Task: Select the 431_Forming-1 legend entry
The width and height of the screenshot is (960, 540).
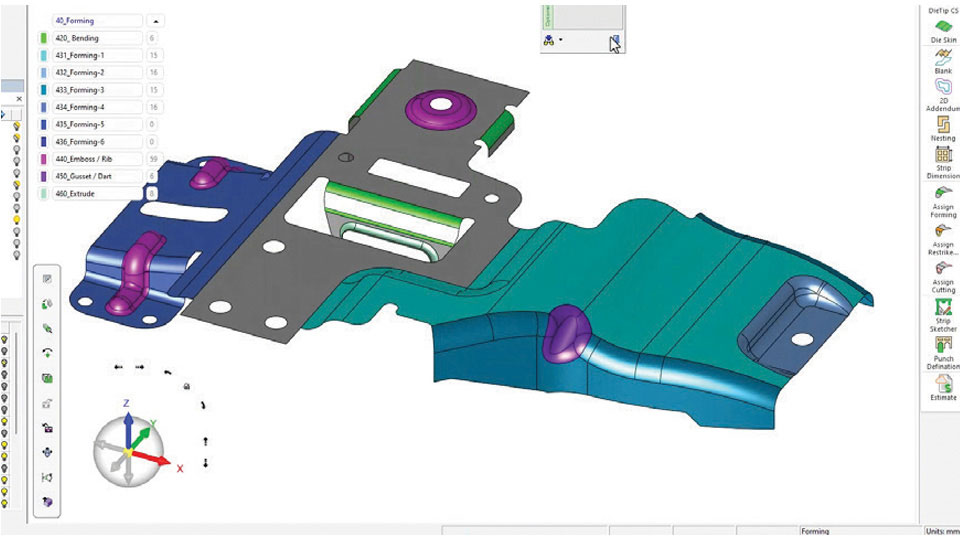Action: click(x=97, y=55)
